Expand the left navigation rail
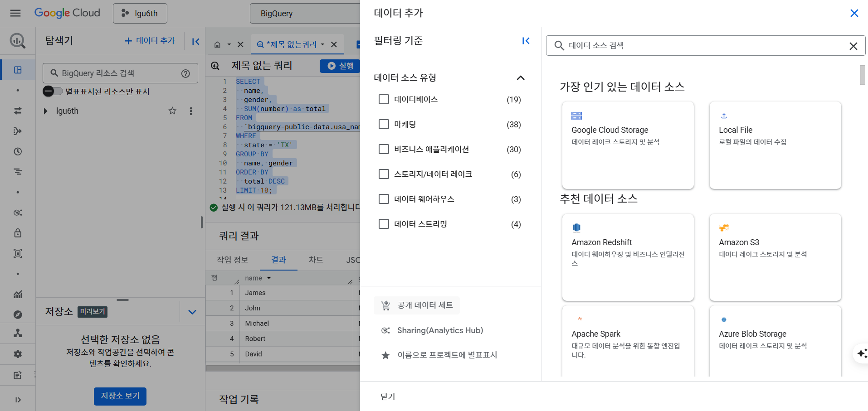The height and width of the screenshot is (411, 868). 18,400
